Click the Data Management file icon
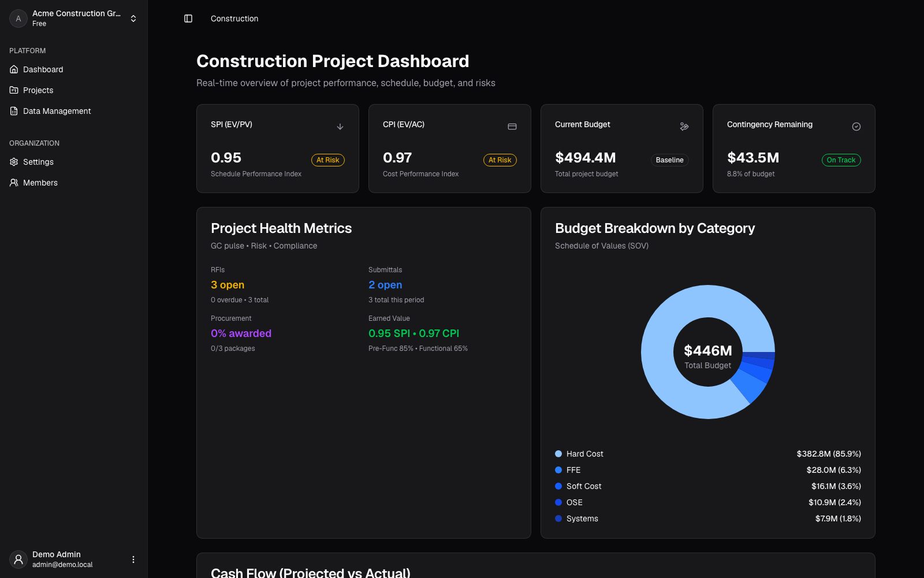 (14, 111)
